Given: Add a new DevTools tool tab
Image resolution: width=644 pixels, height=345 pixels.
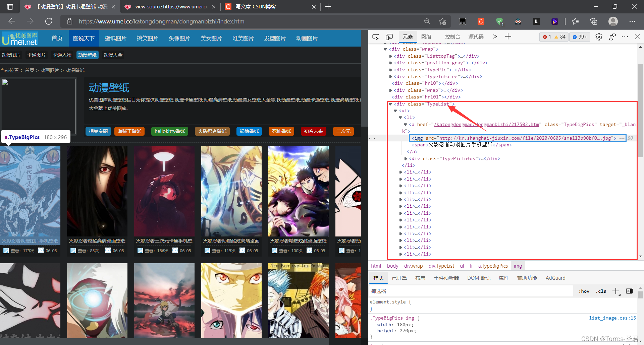Looking at the screenshot, I should click(508, 37).
